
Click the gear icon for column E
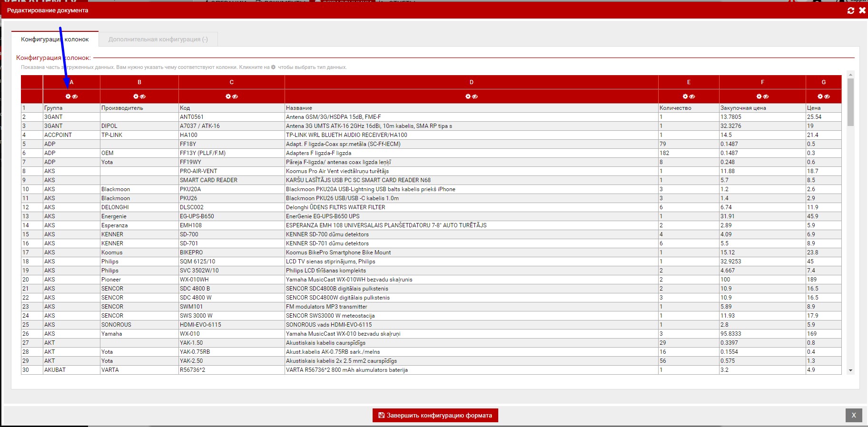(685, 97)
